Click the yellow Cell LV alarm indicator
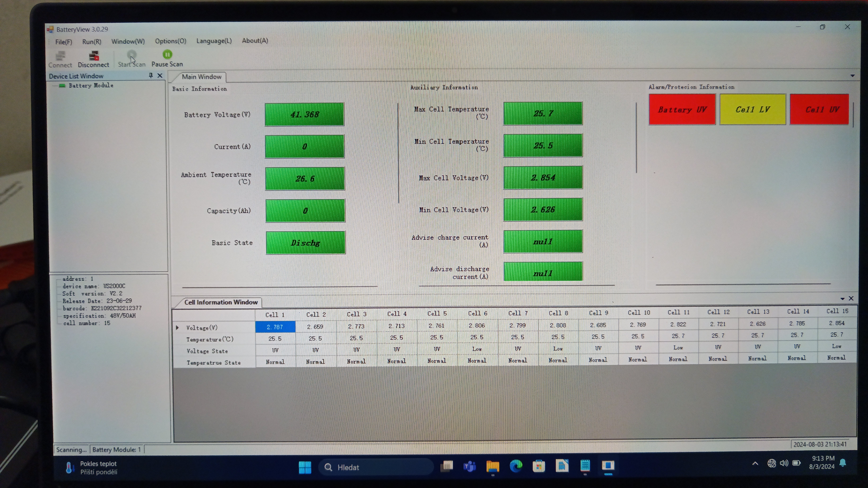The width and height of the screenshot is (868, 488). tap(752, 109)
